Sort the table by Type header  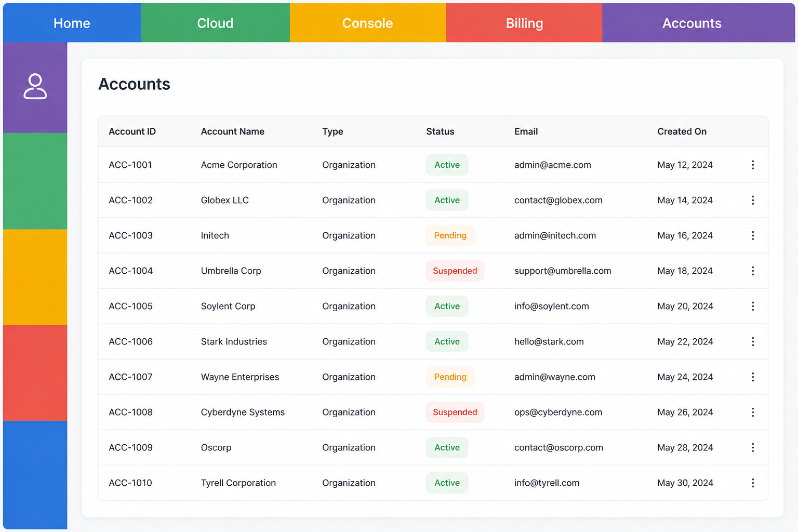point(332,131)
